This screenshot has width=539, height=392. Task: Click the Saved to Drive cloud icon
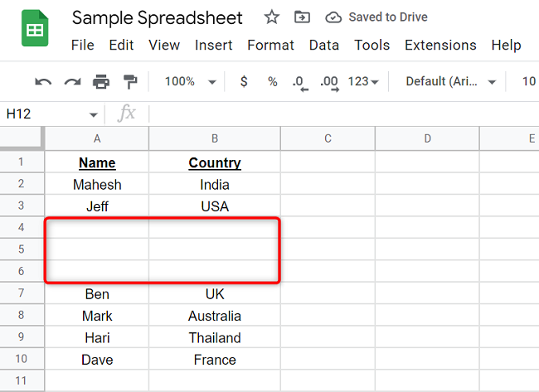point(333,17)
